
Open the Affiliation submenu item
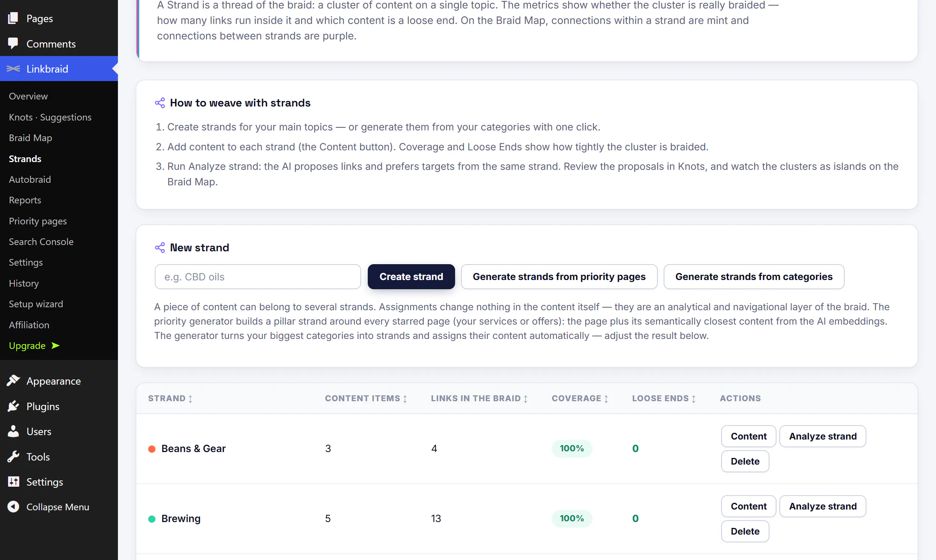click(x=29, y=325)
